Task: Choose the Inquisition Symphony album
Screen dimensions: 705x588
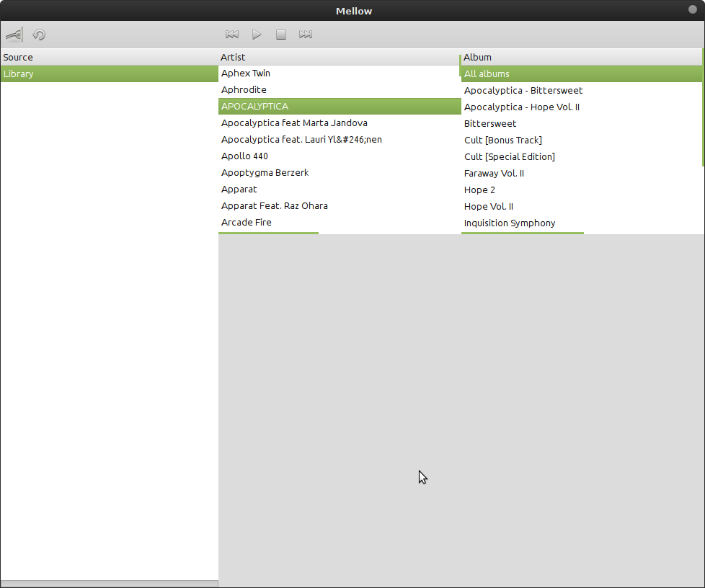Action: click(509, 223)
